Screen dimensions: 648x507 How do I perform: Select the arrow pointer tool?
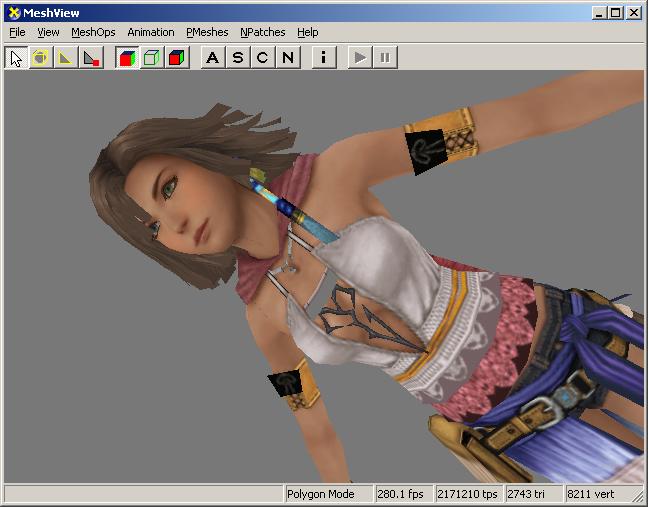click(16, 57)
